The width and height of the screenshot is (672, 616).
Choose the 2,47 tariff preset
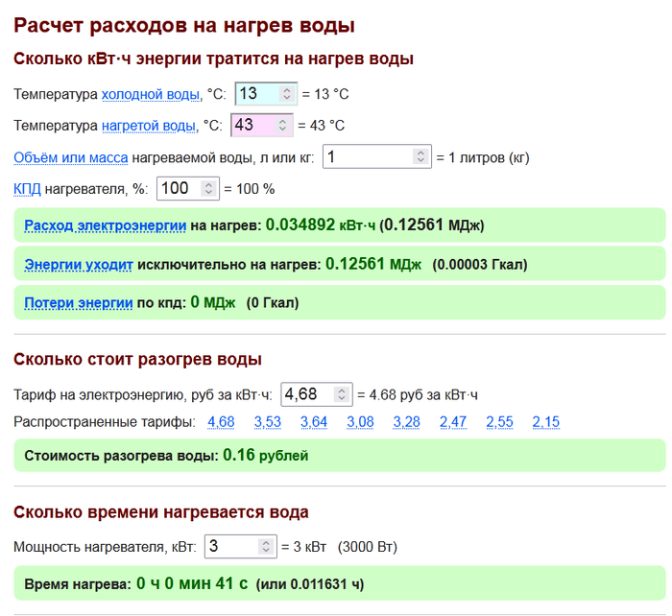pyautogui.click(x=453, y=422)
